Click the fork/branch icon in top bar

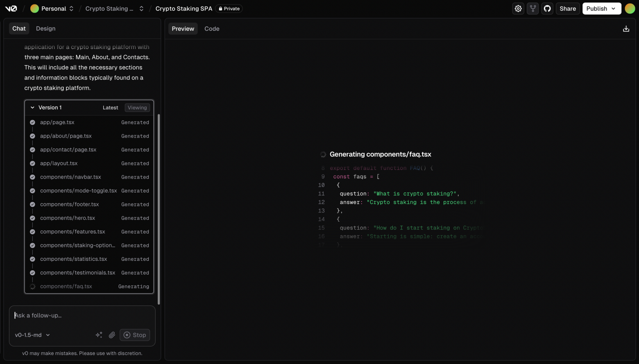[532, 8]
